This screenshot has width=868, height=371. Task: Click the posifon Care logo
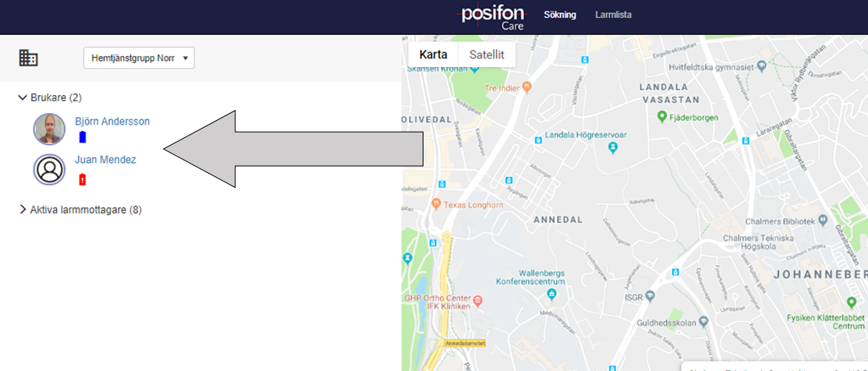click(493, 16)
